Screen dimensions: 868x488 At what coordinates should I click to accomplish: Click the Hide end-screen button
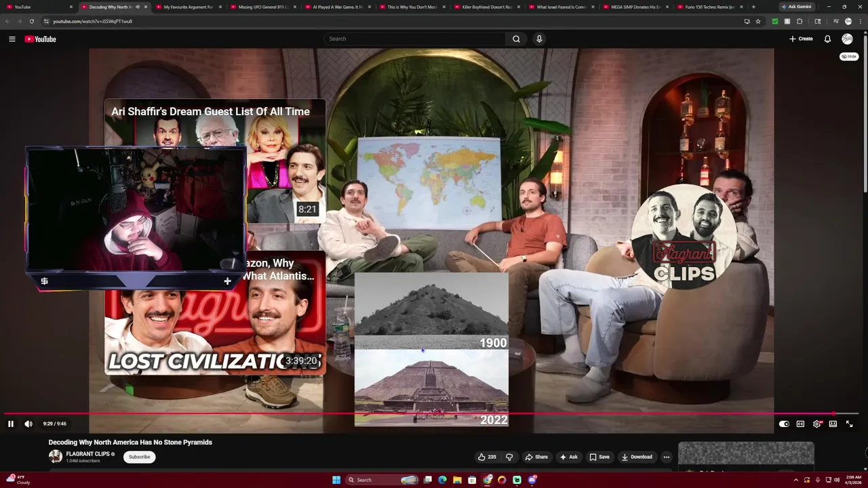pos(849,56)
